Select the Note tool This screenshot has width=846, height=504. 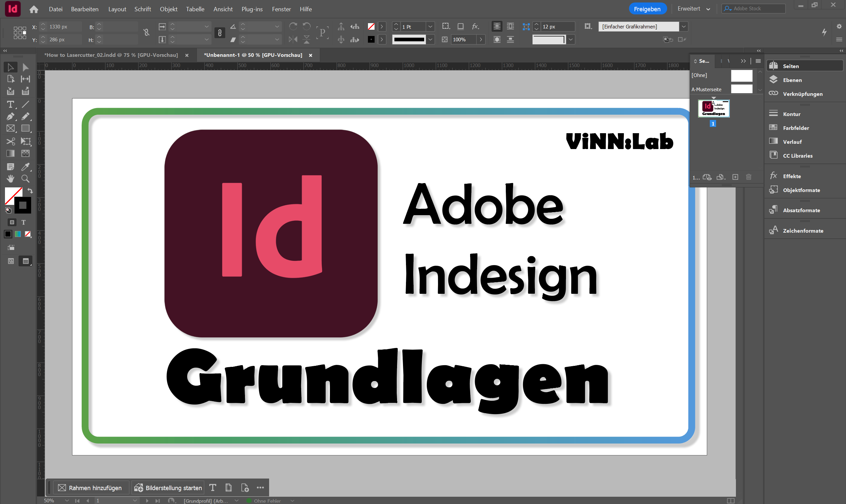[11, 167]
